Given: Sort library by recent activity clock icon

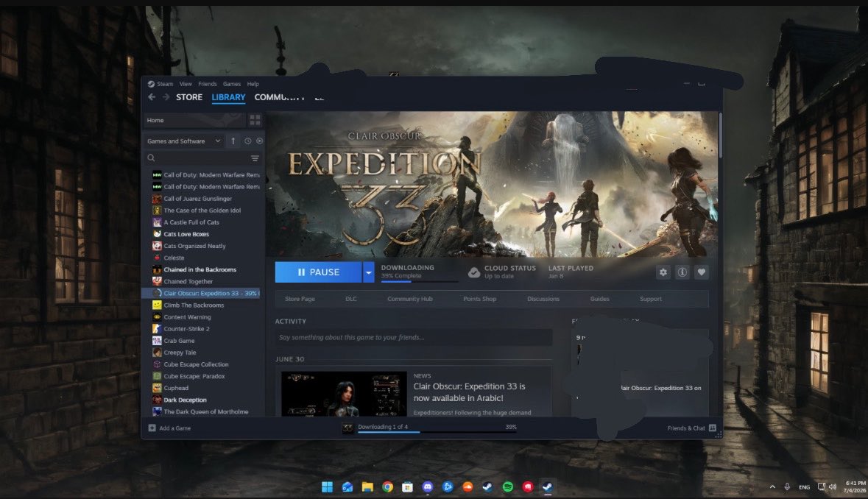Looking at the screenshot, I should click(247, 141).
